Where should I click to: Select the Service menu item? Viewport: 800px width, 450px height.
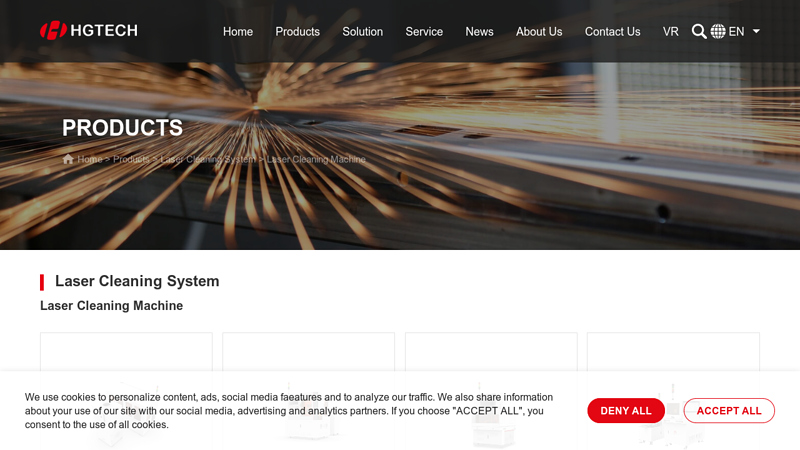pos(424,31)
